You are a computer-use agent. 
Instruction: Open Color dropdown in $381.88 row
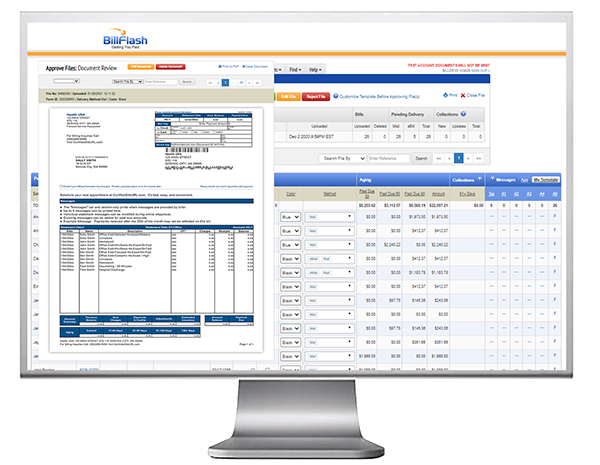tap(290, 343)
